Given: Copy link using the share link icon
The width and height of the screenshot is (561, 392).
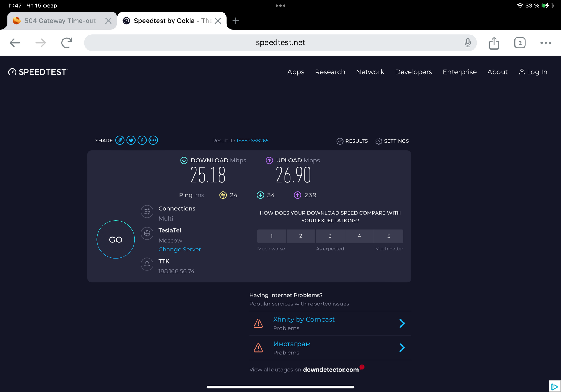Looking at the screenshot, I should tap(120, 140).
